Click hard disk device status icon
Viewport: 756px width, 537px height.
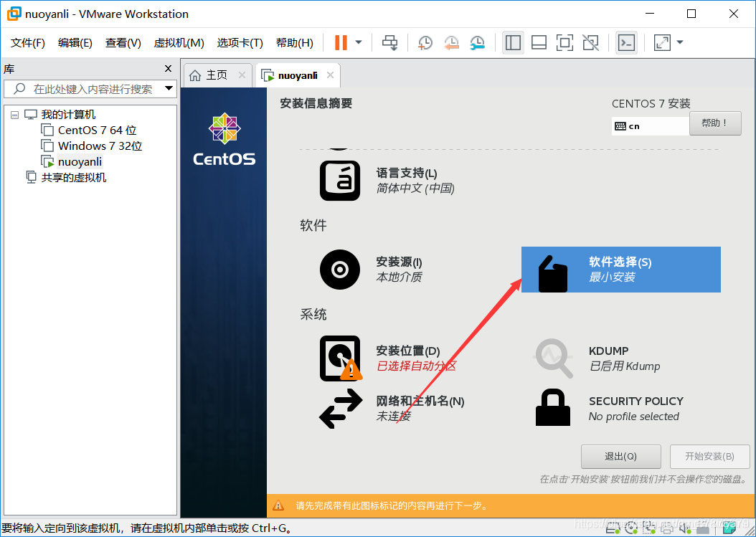613,529
